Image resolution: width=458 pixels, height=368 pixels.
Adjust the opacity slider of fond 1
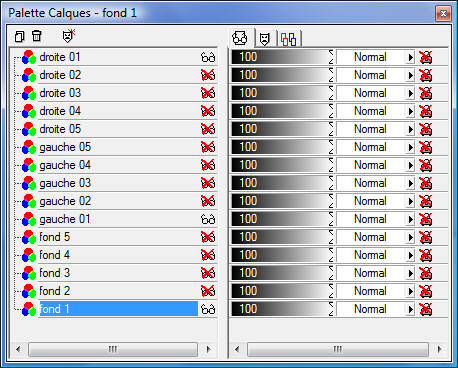282,309
